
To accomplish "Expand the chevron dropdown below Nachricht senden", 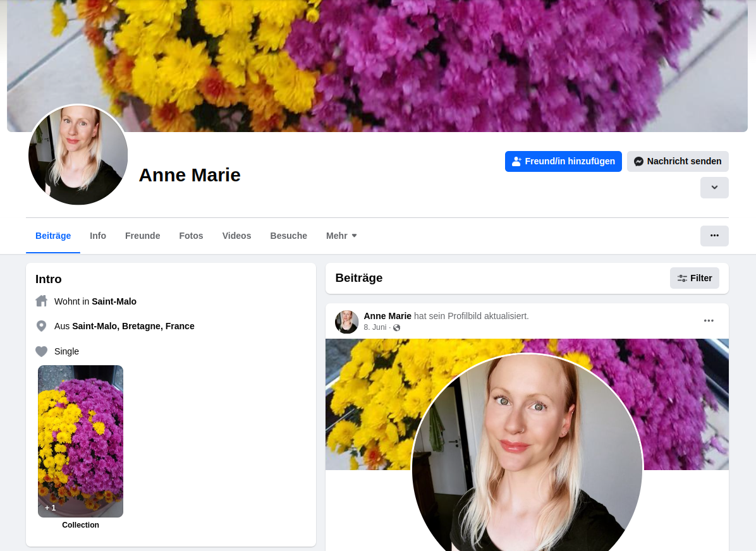I will pyautogui.click(x=714, y=188).
